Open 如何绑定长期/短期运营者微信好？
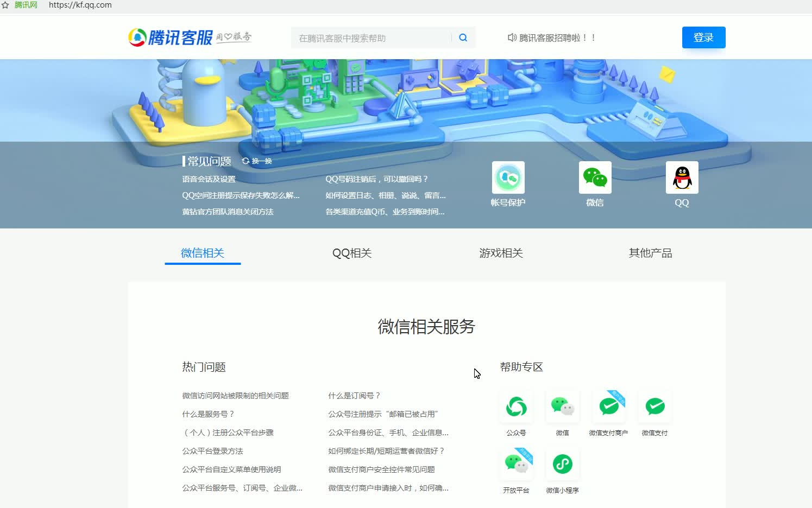The width and height of the screenshot is (812, 508). coord(387,451)
